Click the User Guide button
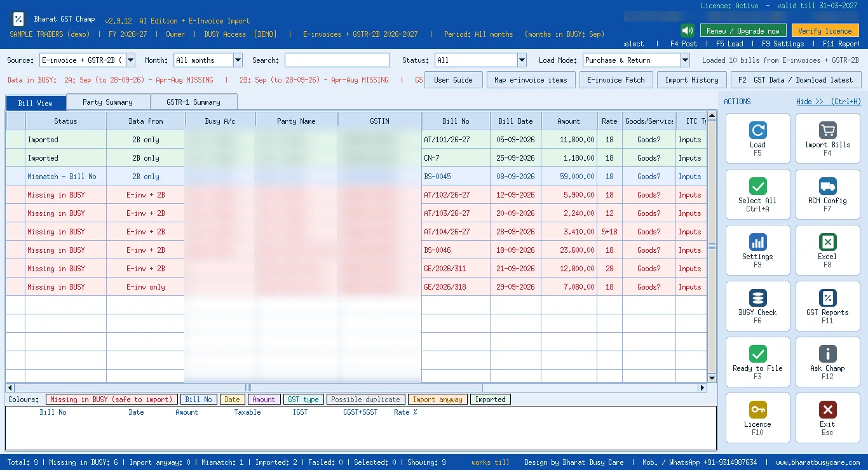 [453, 80]
